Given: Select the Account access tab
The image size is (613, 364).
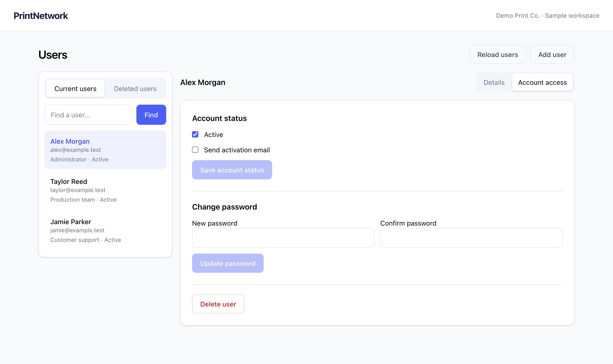Looking at the screenshot, I should [542, 82].
